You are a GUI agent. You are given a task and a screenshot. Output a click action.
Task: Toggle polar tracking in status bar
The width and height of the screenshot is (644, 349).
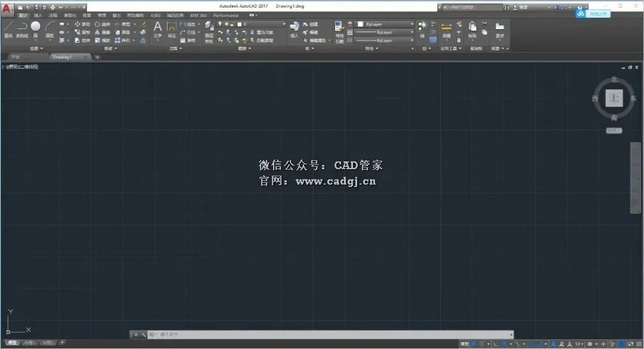point(504,344)
